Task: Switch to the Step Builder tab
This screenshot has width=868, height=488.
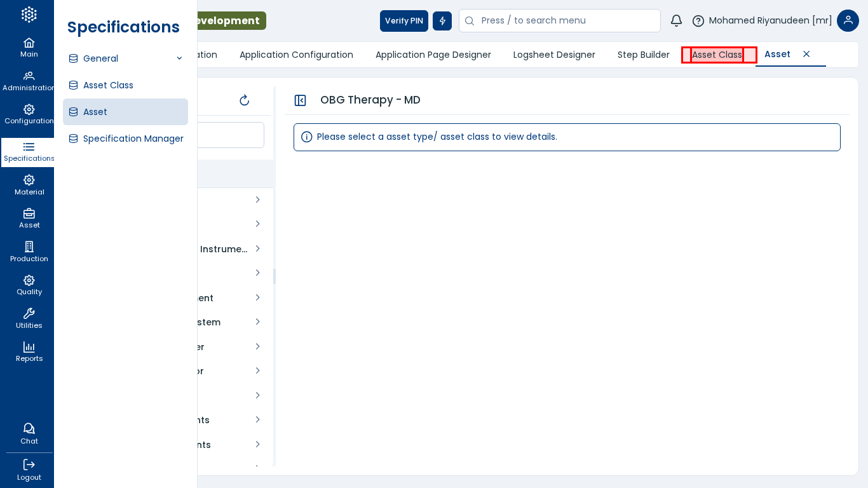Action: [x=643, y=55]
